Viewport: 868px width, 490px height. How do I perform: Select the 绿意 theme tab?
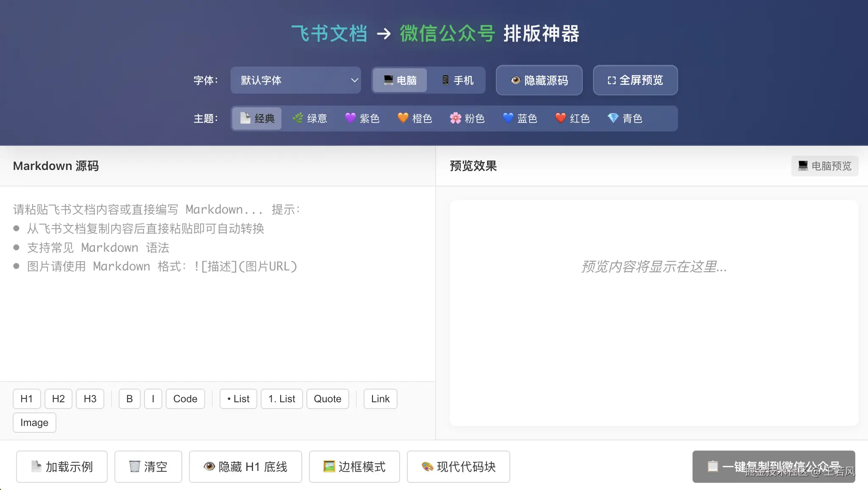[310, 118]
